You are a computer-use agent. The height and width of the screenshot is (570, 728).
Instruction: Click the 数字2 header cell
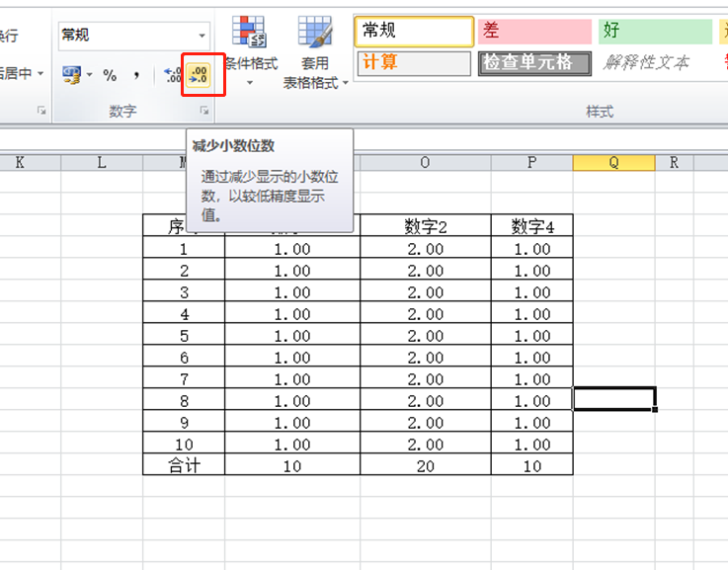point(426,226)
